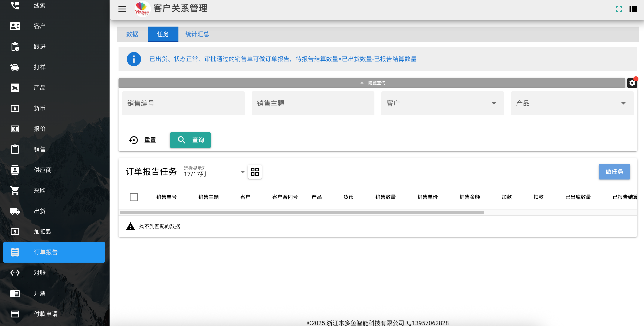Switch to the 统计汇总 tab
The image size is (644, 326).
(197, 34)
